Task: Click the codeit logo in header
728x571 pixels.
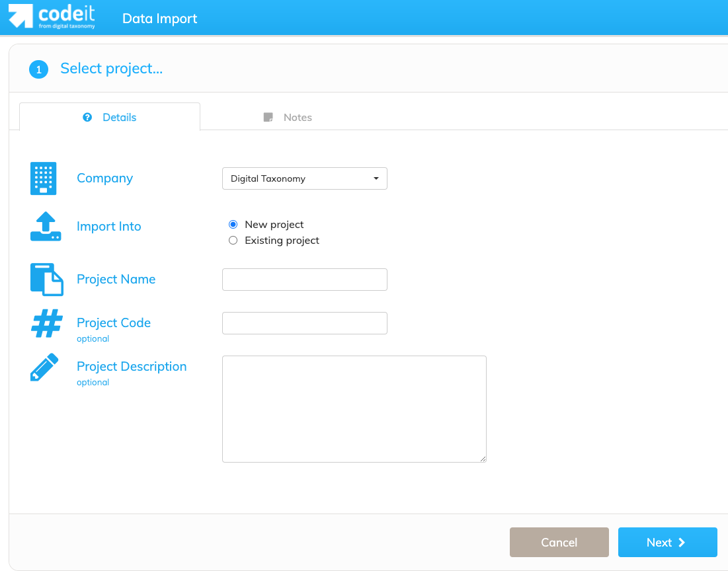Action: tap(52, 17)
